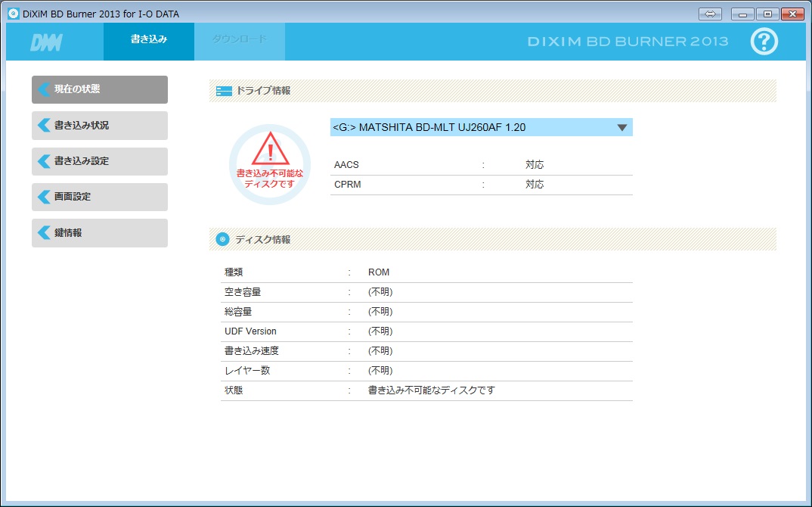Screen dimensions: 812x507
Task: Open the 現在の状態 sidebar item
Action: pyautogui.click(x=100, y=89)
